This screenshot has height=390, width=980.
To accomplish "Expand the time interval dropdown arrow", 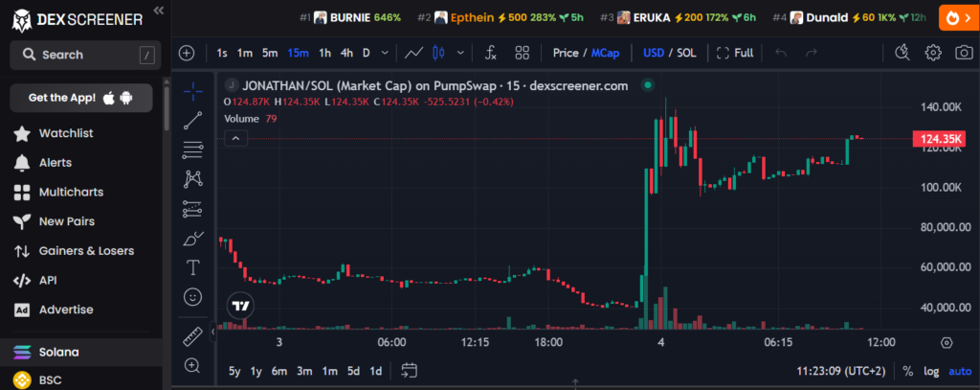I will [387, 53].
